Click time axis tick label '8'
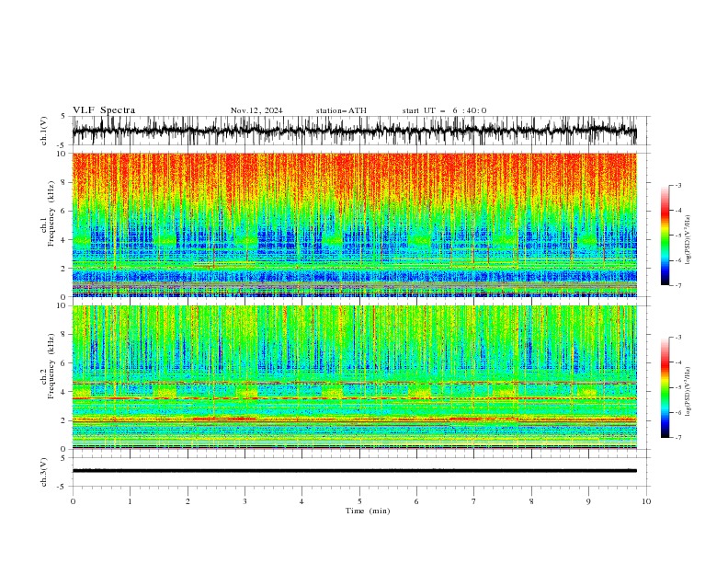728x563 pixels. pyautogui.click(x=531, y=501)
